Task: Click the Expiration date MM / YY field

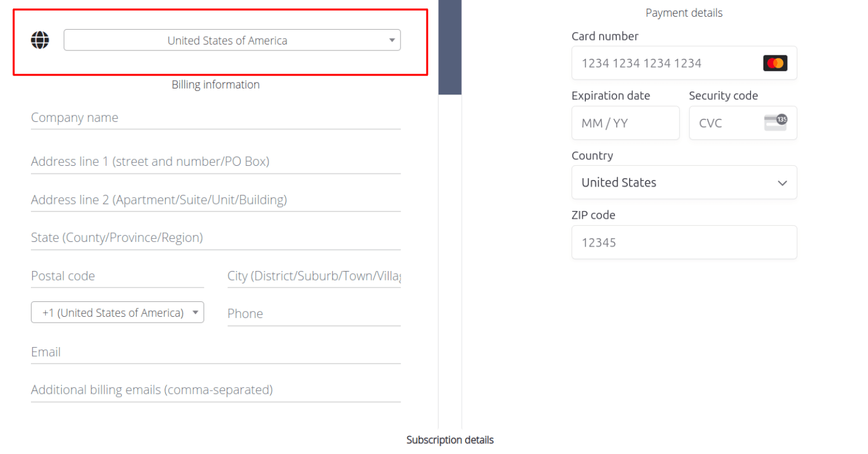Action: tap(625, 123)
